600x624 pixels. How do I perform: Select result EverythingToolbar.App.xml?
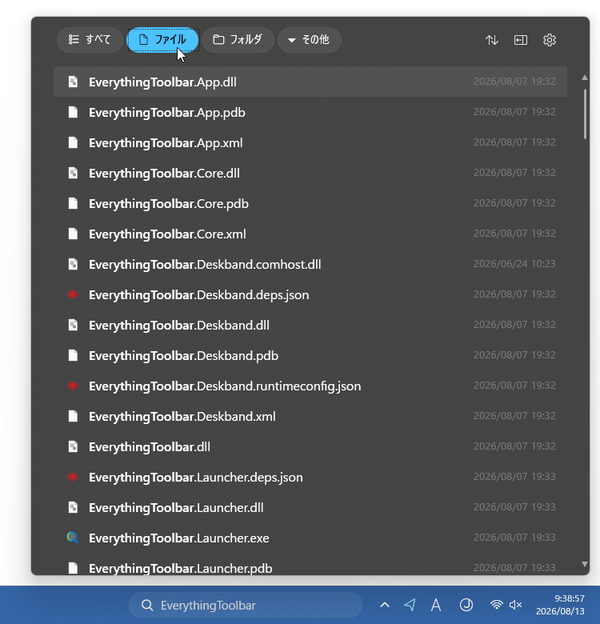pos(310,142)
